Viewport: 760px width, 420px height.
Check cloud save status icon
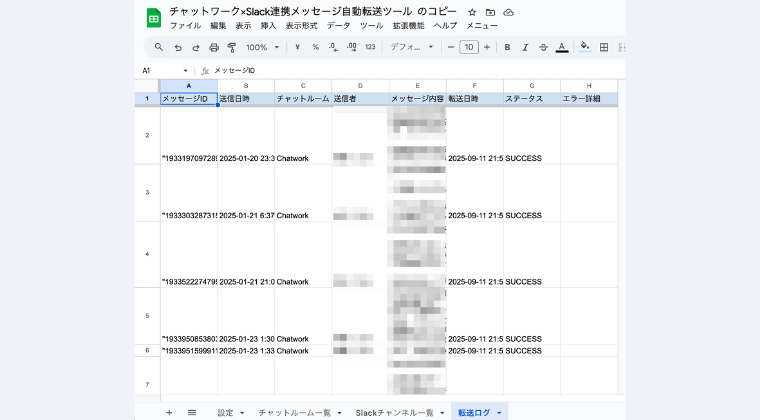tap(508, 12)
